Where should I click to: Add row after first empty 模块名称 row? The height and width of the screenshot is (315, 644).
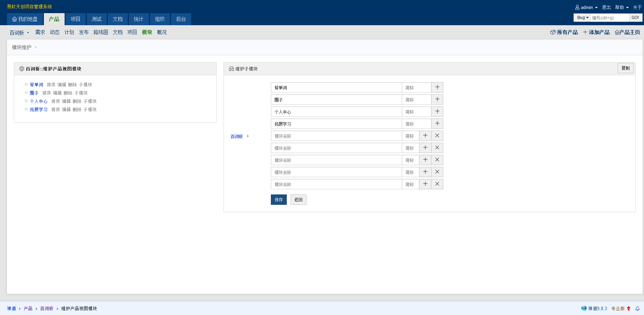click(425, 136)
